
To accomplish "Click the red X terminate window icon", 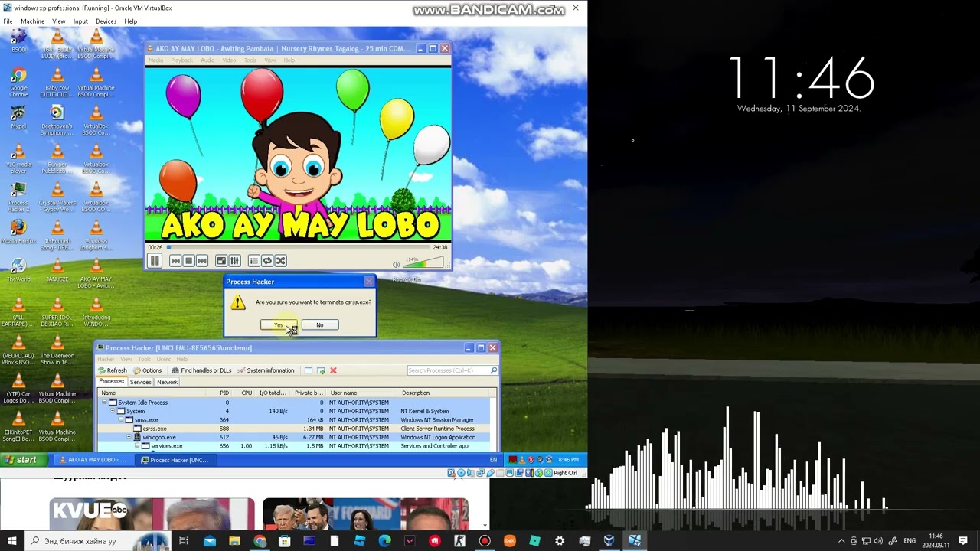I will [333, 370].
